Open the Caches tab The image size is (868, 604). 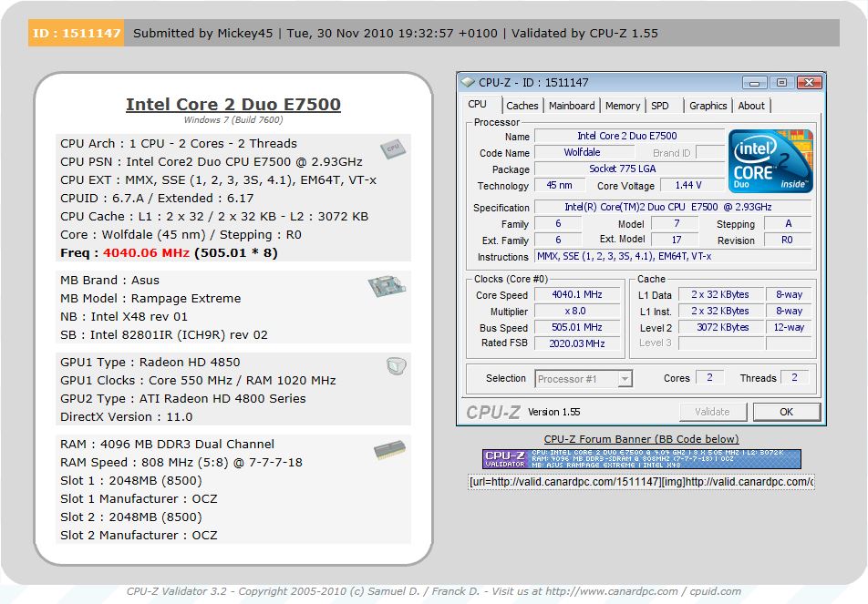pos(522,106)
